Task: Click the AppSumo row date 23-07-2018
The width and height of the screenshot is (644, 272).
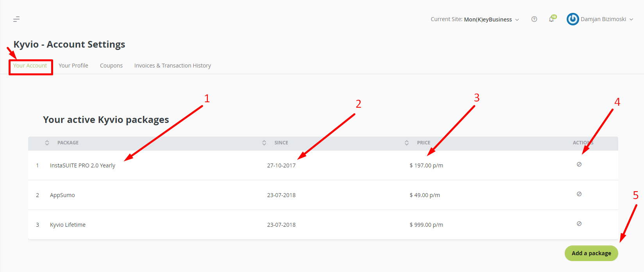Action: click(x=281, y=195)
